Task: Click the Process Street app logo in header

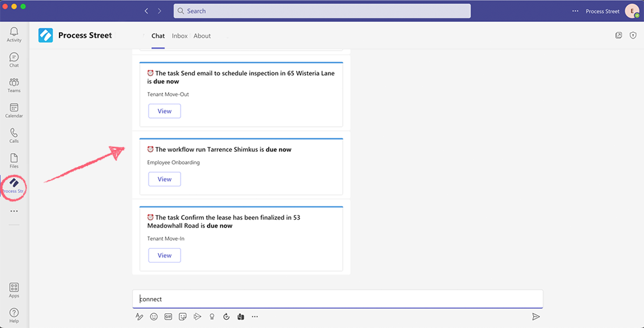Action: click(x=45, y=35)
